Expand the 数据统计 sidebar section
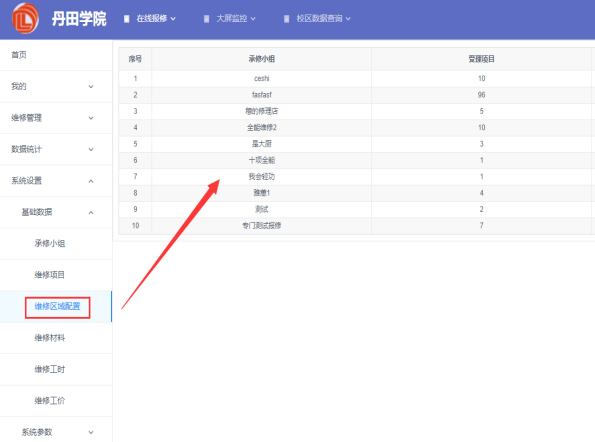 (56, 149)
